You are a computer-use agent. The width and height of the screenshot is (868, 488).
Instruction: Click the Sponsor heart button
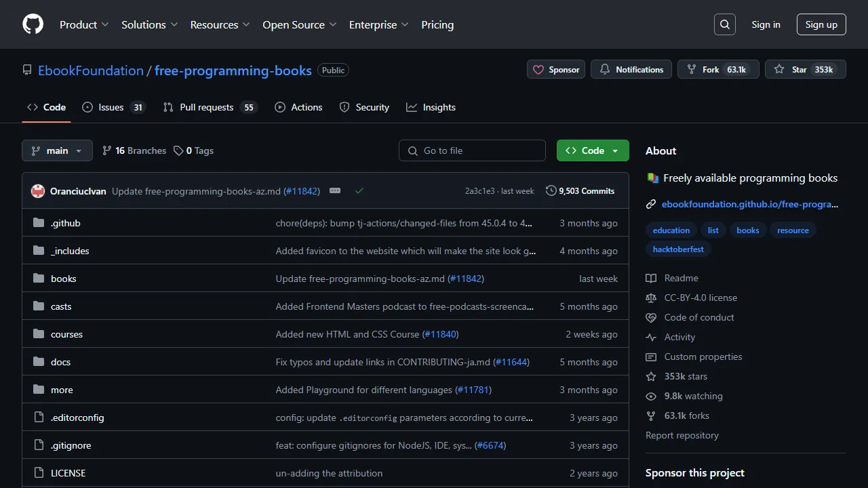(x=556, y=69)
